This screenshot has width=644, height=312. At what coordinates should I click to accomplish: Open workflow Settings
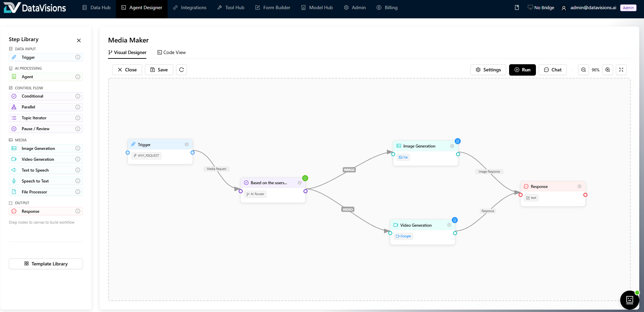pos(488,70)
